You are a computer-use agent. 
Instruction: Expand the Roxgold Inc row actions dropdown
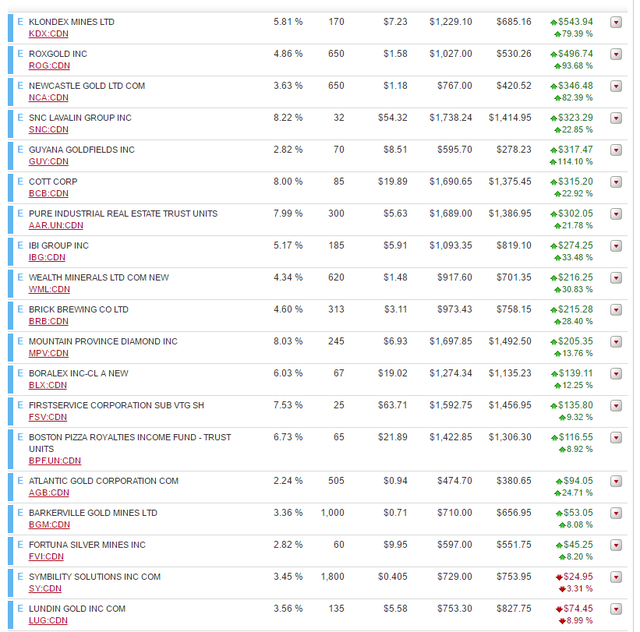(616, 54)
